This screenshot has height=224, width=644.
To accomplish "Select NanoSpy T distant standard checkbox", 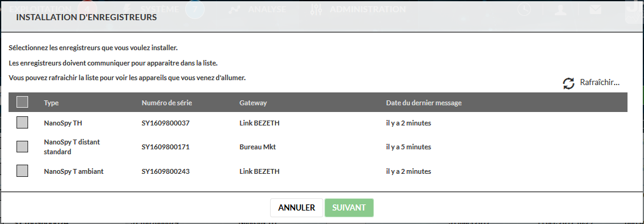I will pyautogui.click(x=22, y=147).
